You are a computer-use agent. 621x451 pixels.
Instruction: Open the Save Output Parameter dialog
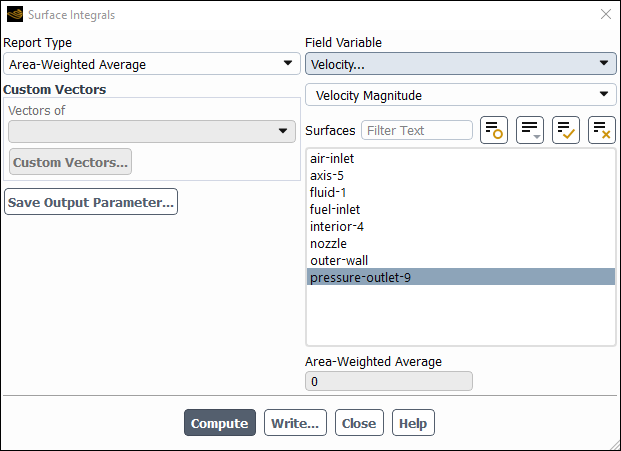coord(91,202)
